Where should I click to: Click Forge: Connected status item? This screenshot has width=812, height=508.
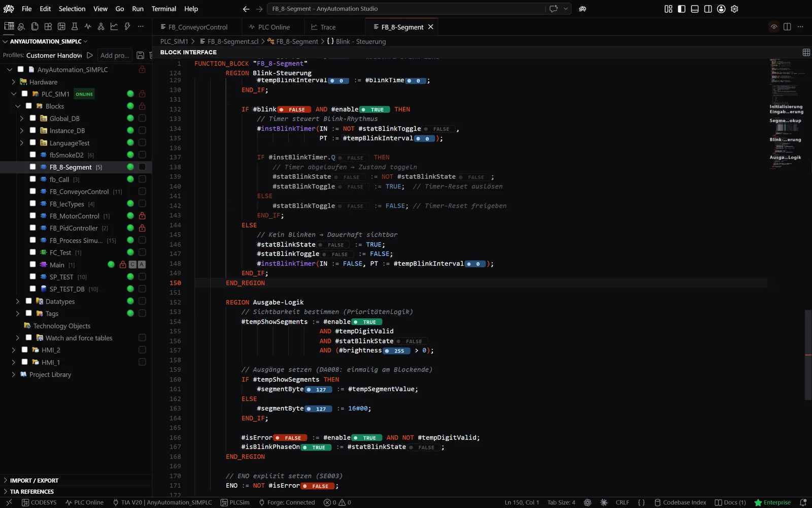287,502
